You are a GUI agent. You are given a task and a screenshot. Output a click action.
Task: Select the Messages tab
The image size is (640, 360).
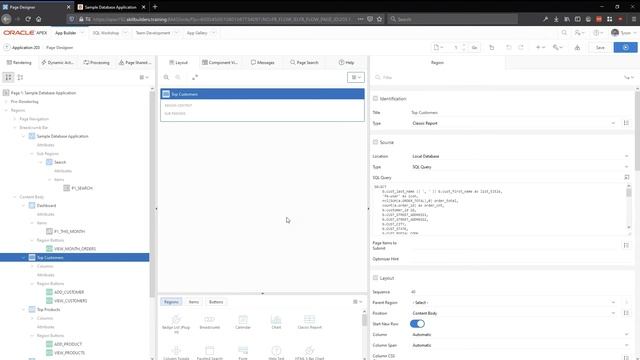(262, 62)
